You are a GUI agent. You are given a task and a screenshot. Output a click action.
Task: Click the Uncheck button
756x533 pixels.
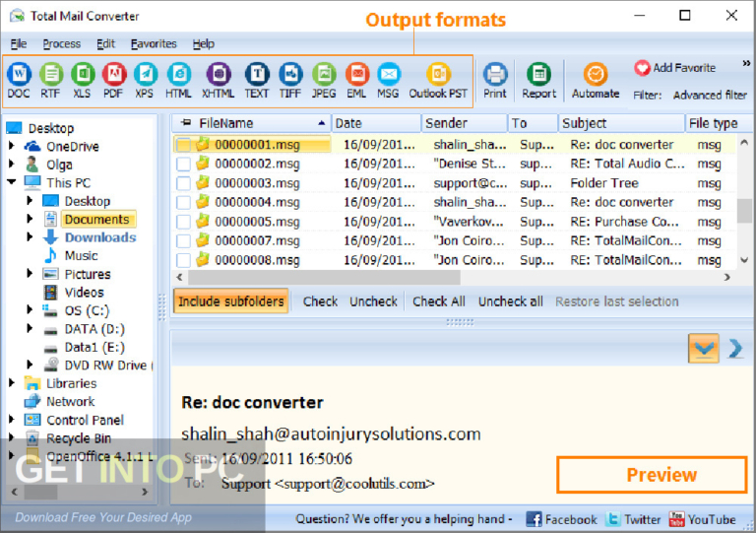[374, 301]
